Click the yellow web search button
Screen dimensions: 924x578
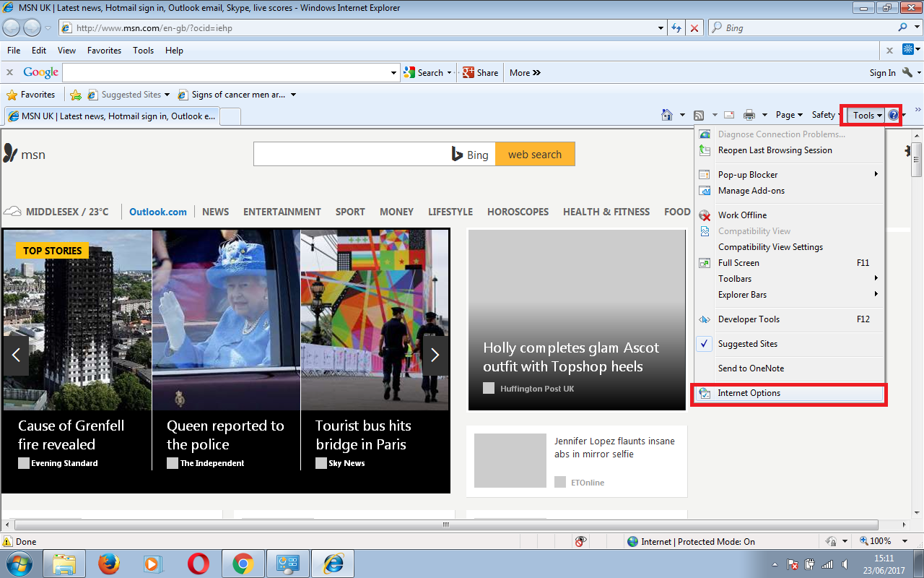click(x=535, y=154)
